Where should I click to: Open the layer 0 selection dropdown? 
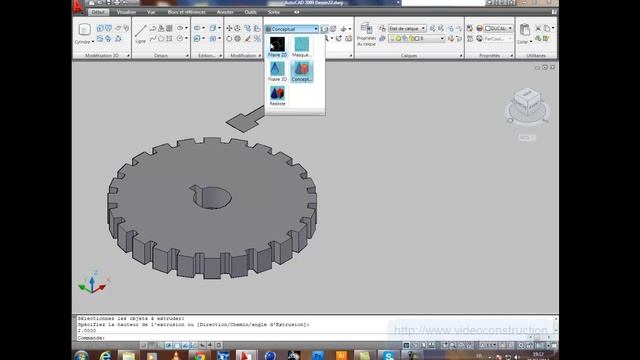(417, 39)
